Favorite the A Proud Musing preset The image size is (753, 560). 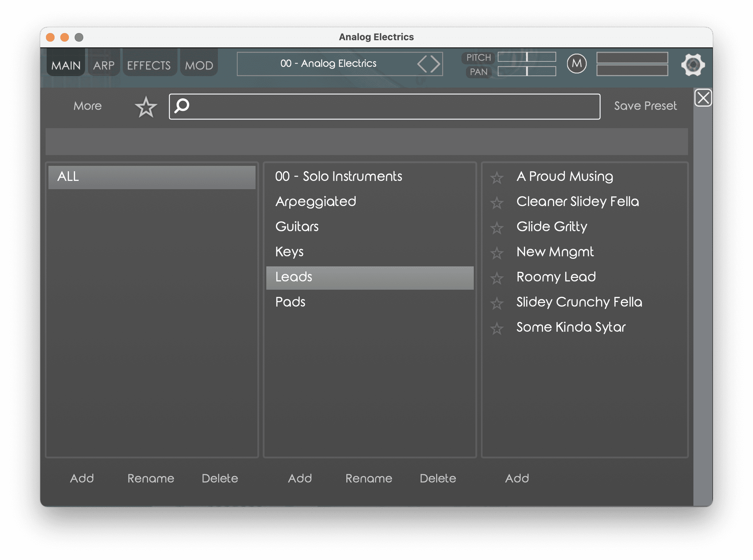(x=497, y=177)
